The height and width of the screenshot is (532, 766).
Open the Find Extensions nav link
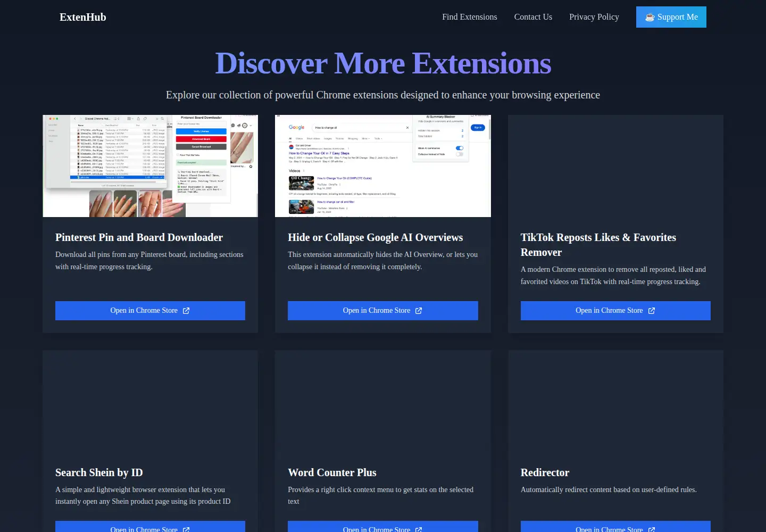470,17
